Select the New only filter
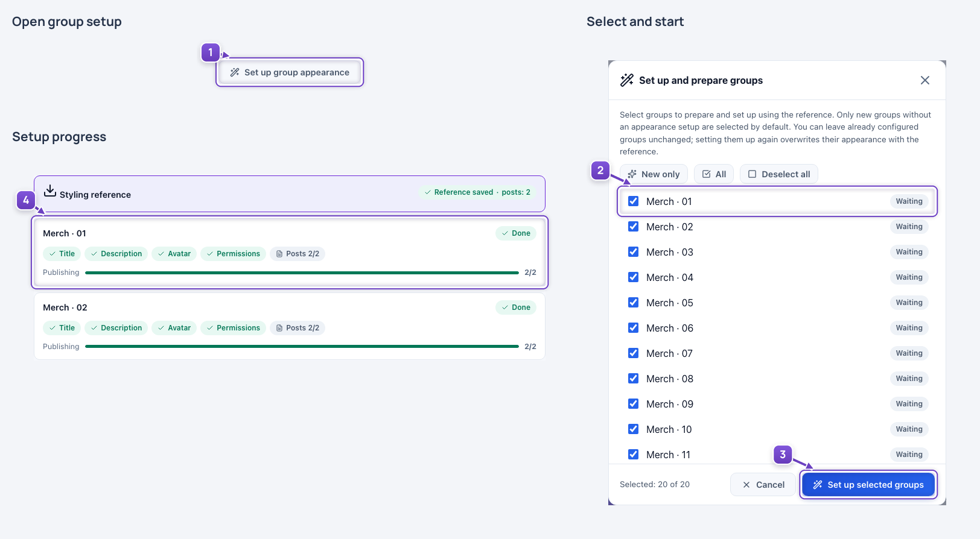Image resolution: width=980 pixels, height=539 pixels. (654, 174)
